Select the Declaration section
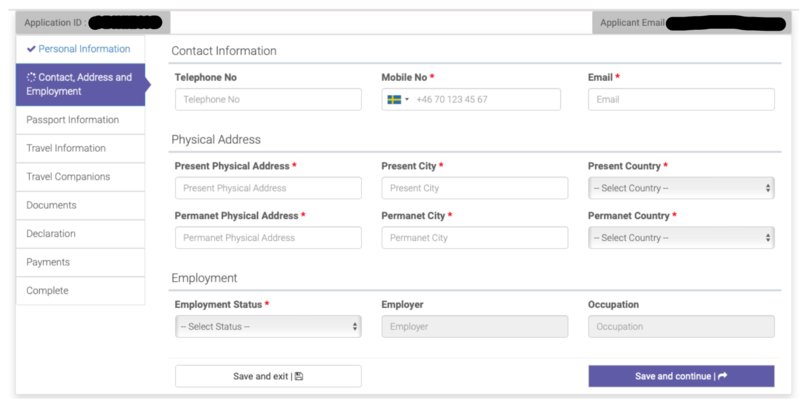The width and height of the screenshot is (800, 404). coord(53,234)
